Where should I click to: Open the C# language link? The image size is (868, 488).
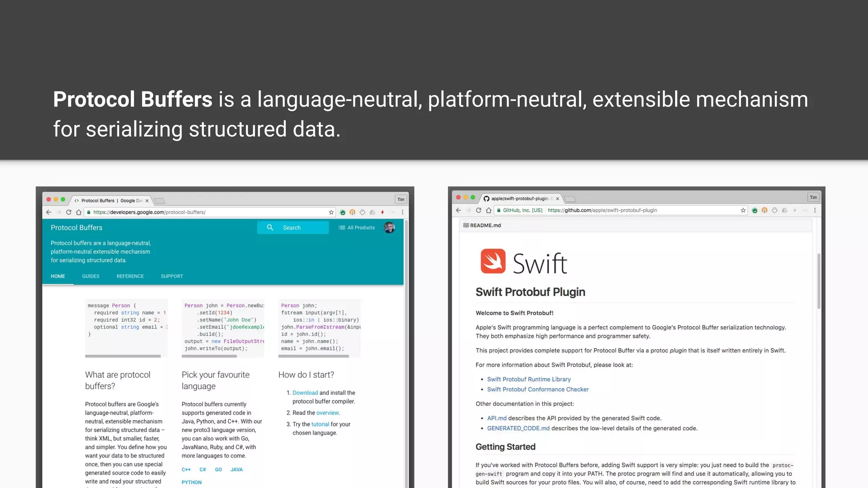203,469
